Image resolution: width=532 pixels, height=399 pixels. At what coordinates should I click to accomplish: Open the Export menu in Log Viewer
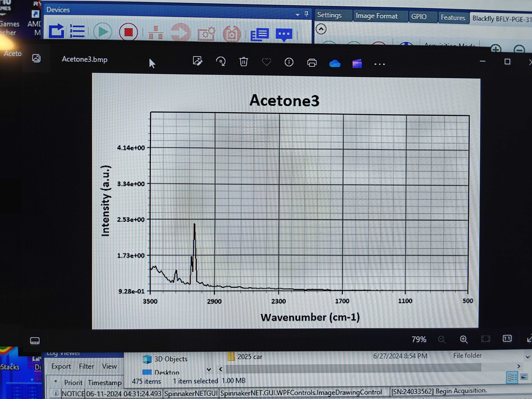[x=61, y=366]
